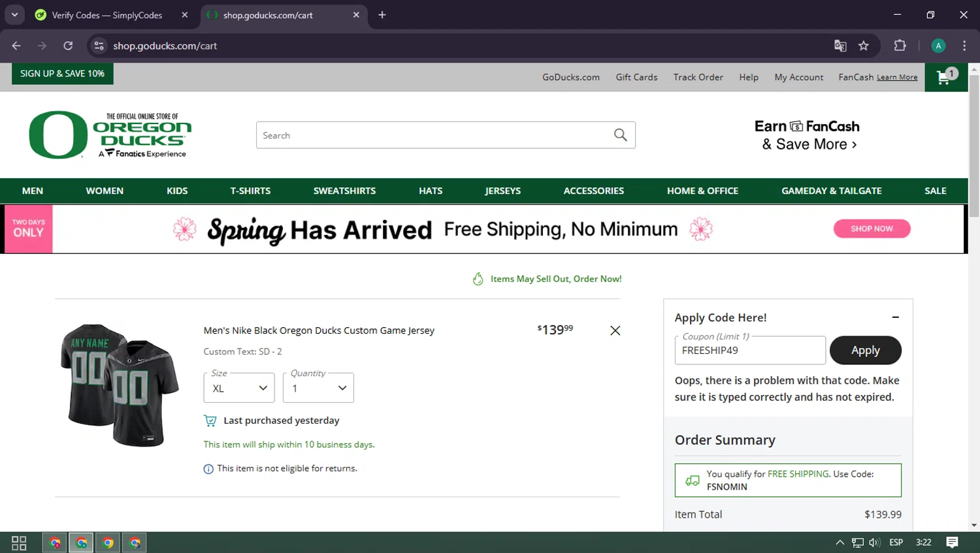Open the browser extensions puzzle icon
The width and height of the screenshot is (980, 553).
click(x=900, y=46)
